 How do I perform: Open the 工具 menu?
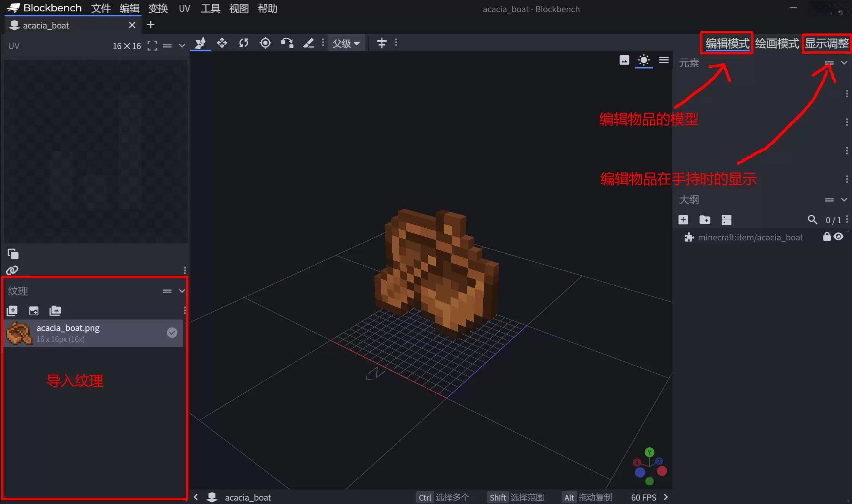[210, 8]
